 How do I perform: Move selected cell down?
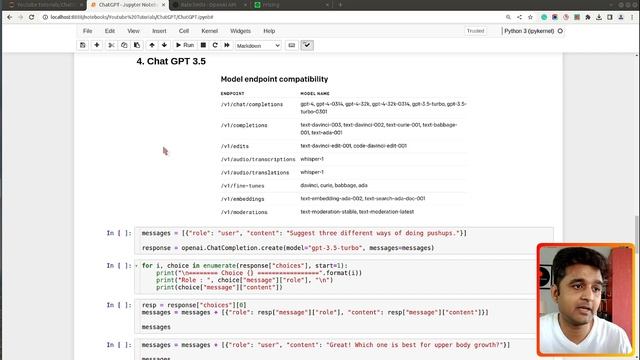pos(164,45)
